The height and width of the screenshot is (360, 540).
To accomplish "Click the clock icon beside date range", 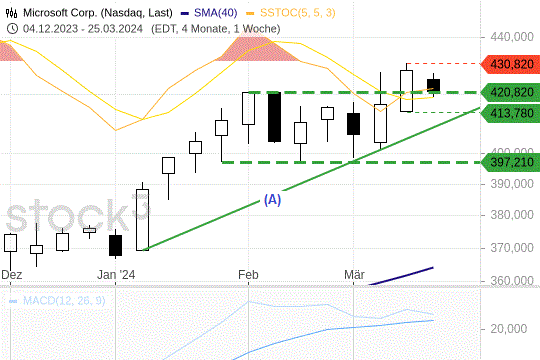I will [12, 29].
